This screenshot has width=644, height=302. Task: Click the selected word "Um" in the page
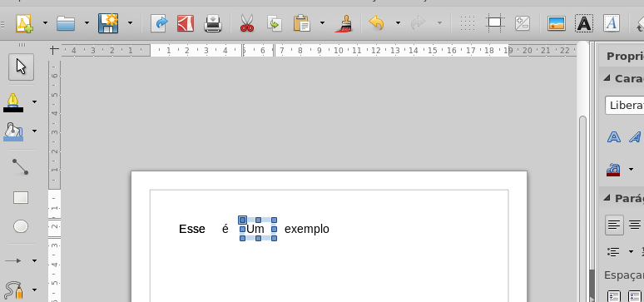pos(255,229)
